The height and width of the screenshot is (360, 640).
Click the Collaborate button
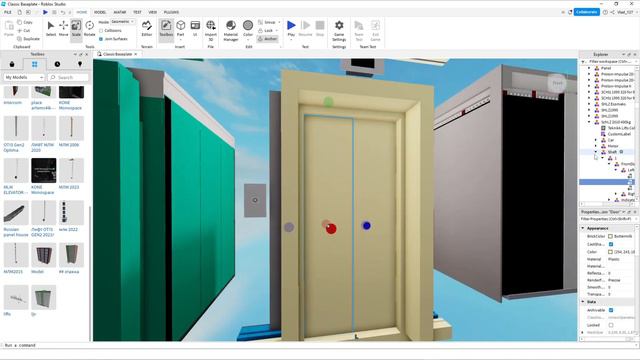click(x=587, y=12)
